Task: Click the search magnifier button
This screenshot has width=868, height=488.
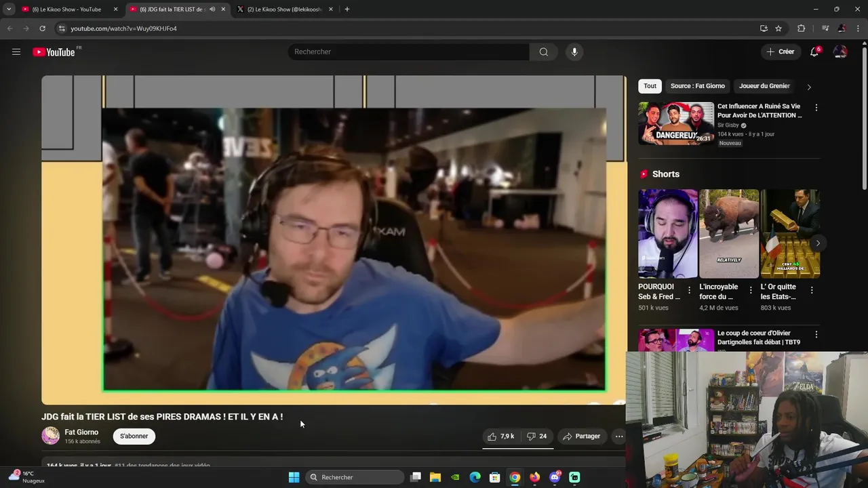Action: pos(544,52)
